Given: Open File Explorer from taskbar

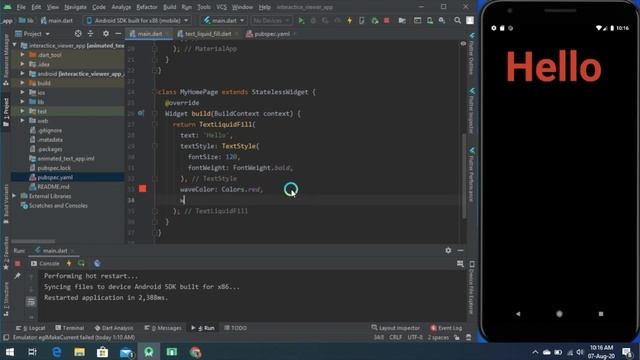Looking at the screenshot, I should tap(80, 352).
